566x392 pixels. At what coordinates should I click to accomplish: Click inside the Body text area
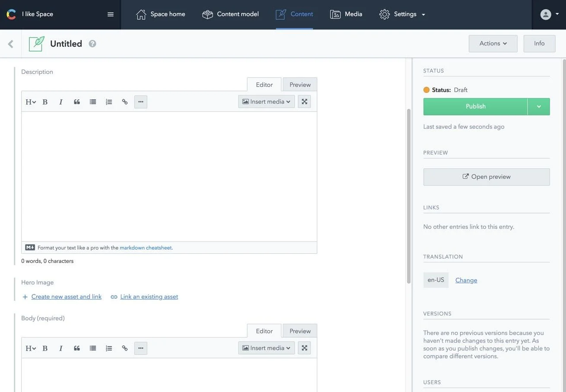(x=169, y=375)
